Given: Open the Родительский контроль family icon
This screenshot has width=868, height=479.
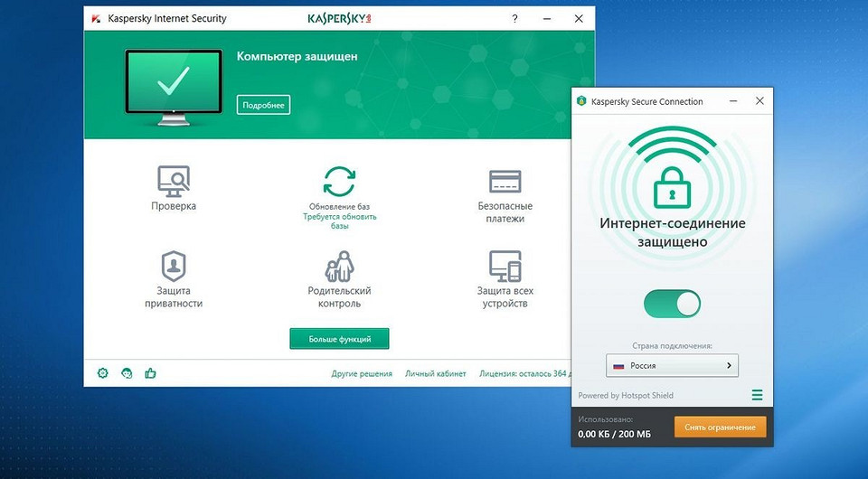Looking at the screenshot, I should [339, 266].
